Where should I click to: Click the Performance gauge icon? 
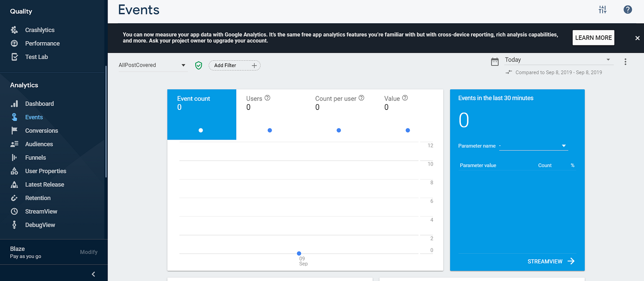14,43
